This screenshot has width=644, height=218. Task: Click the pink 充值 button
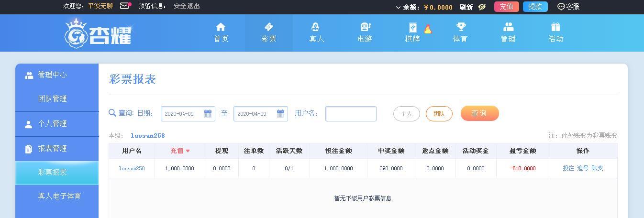[507, 7]
